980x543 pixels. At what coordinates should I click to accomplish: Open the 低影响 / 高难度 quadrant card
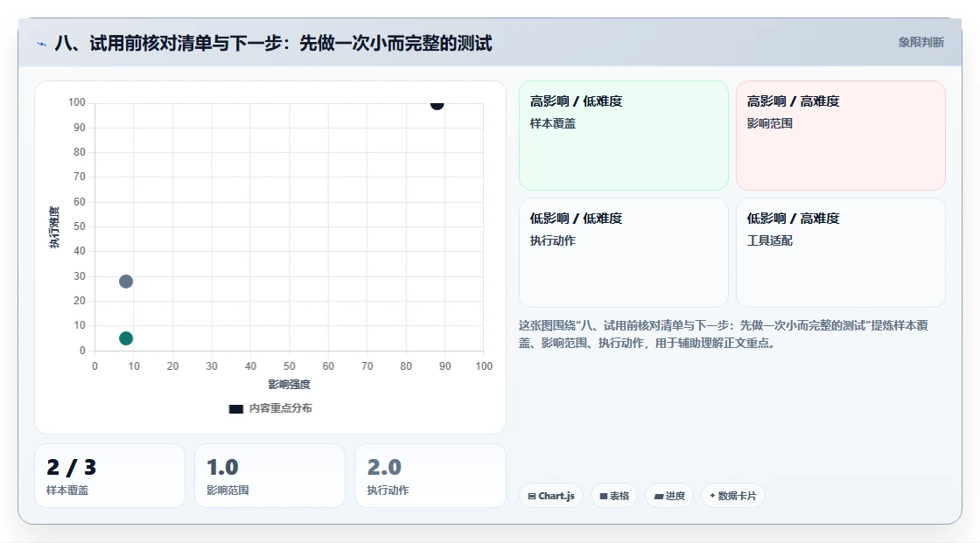pyautogui.click(x=841, y=253)
